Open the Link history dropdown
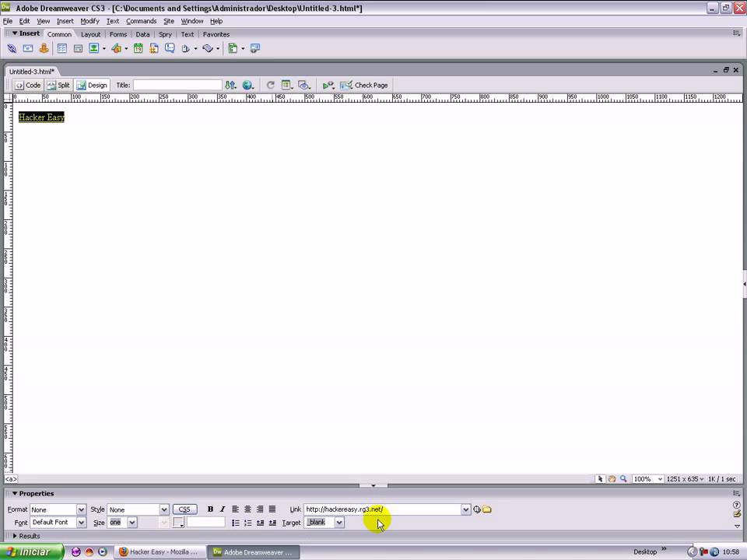This screenshot has width=747, height=560. [465, 509]
